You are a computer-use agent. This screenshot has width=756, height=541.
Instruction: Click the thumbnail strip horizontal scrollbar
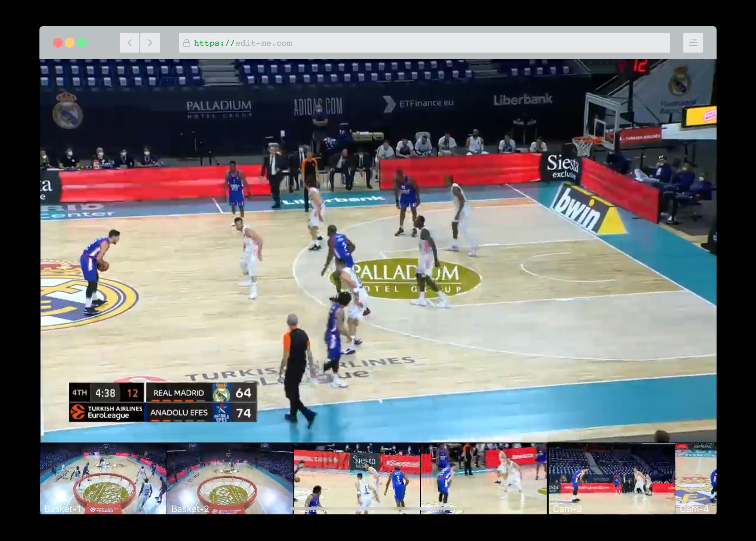pyautogui.click(x=382, y=509)
